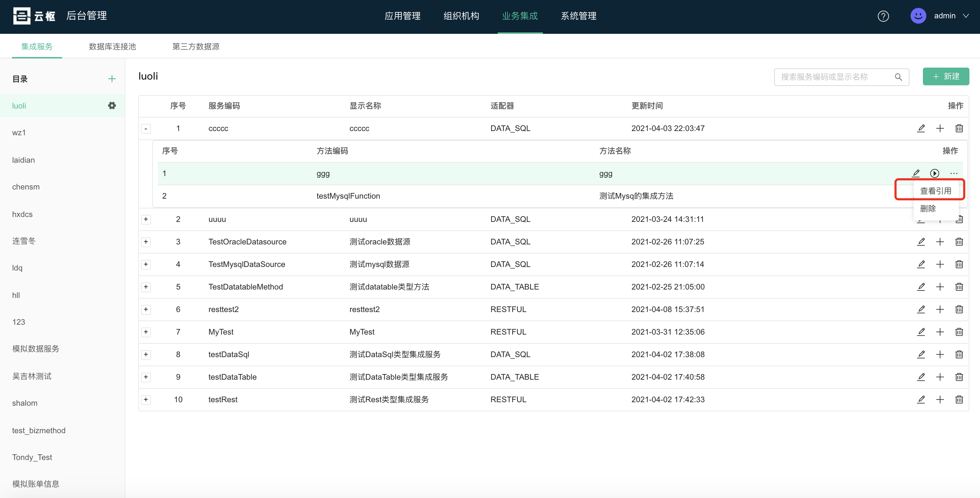Add a method to the ccccc service
The width and height of the screenshot is (980, 498).
coord(940,129)
